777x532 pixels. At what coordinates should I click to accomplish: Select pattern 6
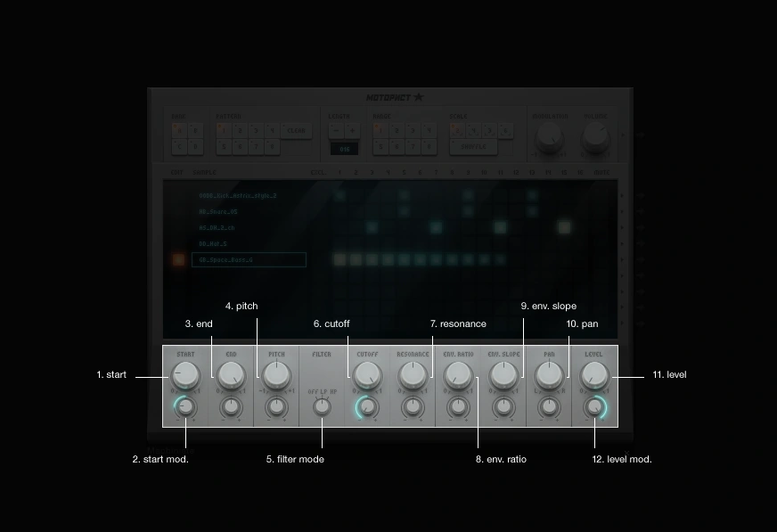click(x=240, y=147)
